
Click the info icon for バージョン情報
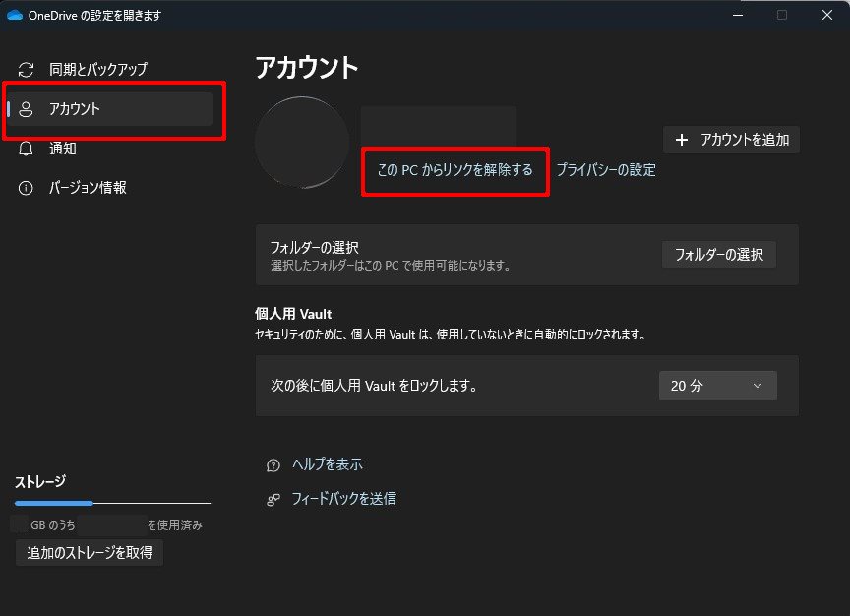pos(27,188)
